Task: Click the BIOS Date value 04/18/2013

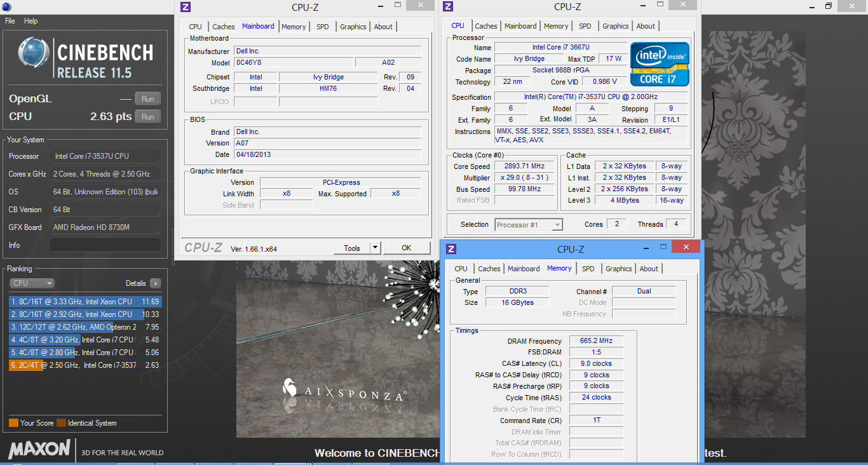Action: [x=327, y=154]
